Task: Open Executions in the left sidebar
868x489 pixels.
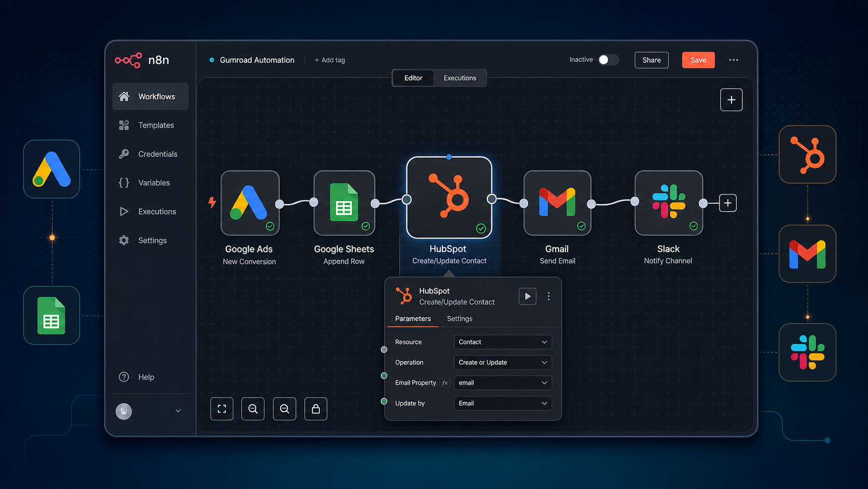Action: pos(150,212)
